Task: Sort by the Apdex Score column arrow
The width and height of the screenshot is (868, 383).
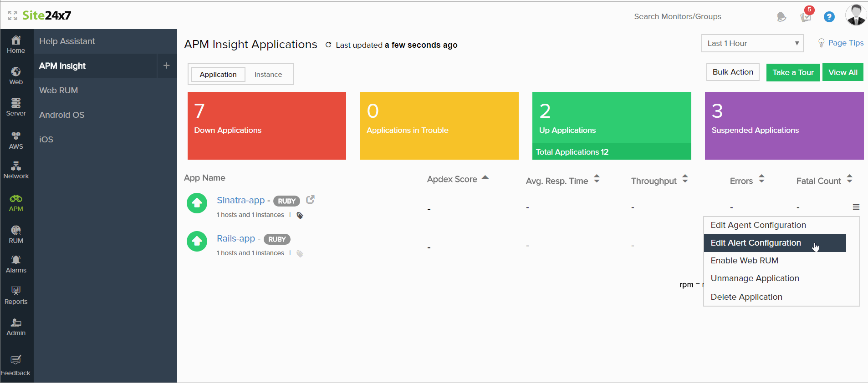Action: point(485,177)
